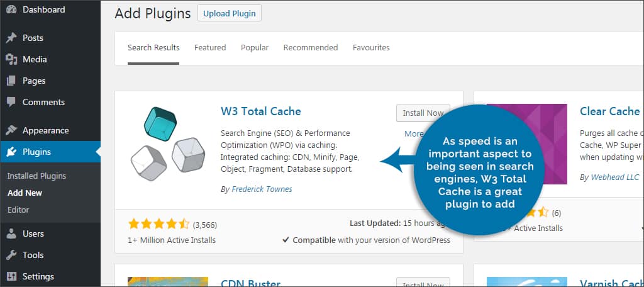The width and height of the screenshot is (644, 287).
Task: Open the Appearance paintbrush icon
Action: [x=11, y=130]
